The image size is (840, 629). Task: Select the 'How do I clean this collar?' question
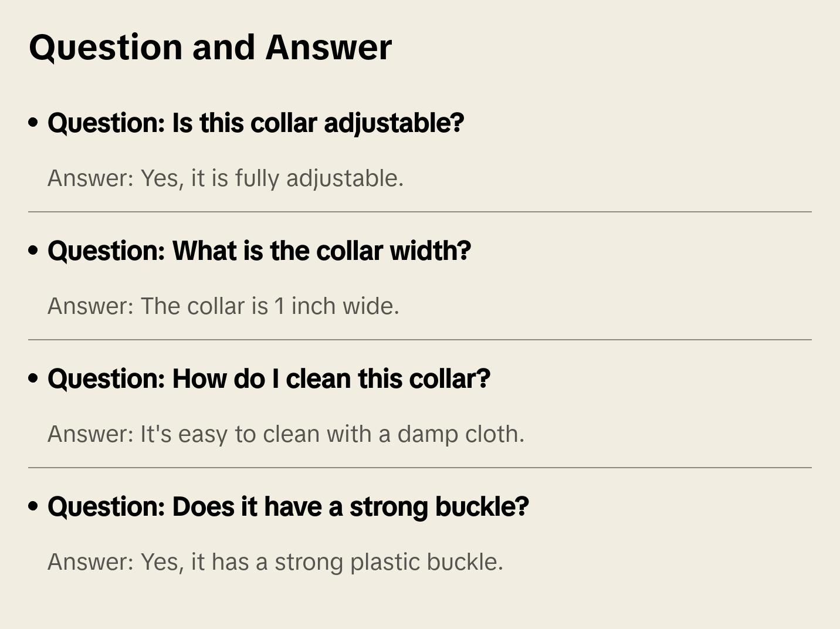pos(269,379)
